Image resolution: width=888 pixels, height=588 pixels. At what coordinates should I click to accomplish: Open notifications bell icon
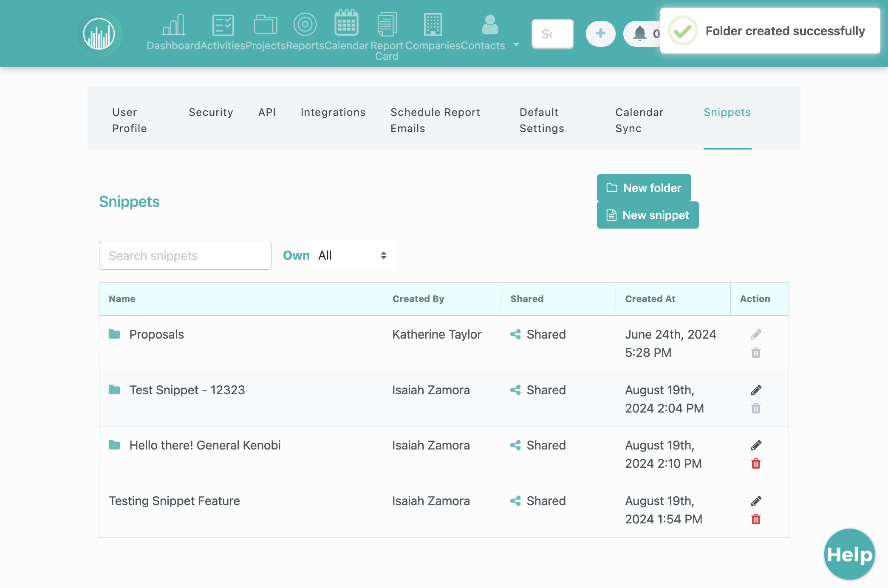pos(640,34)
